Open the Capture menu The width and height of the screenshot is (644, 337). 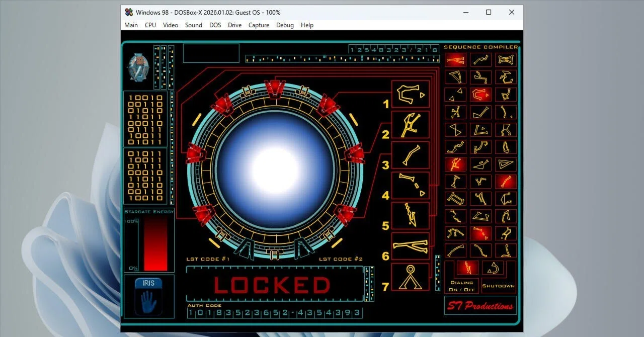click(x=259, y=25)
